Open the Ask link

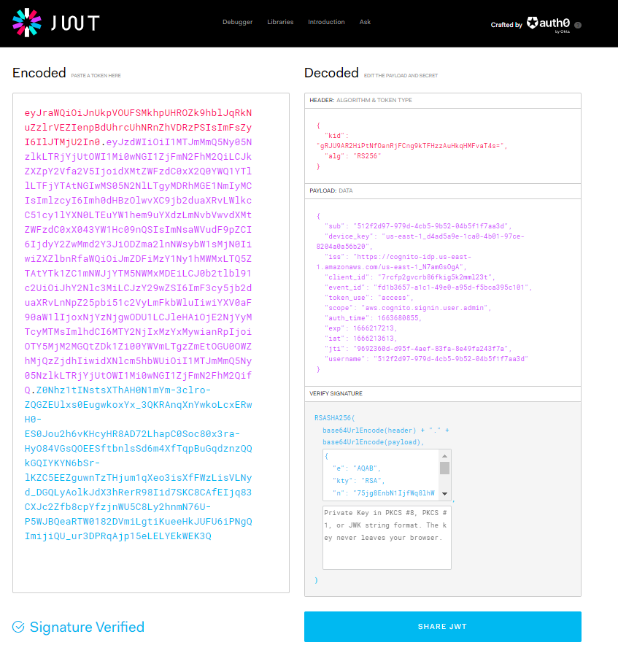pos(365,22)
